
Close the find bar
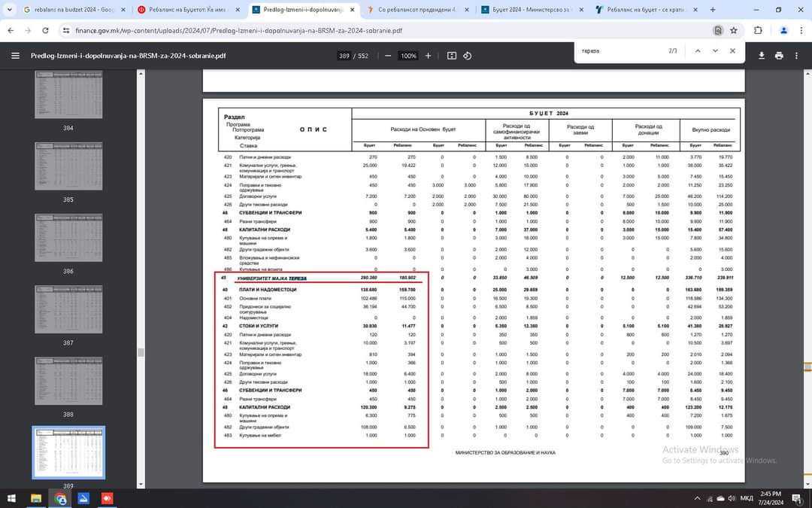(733, 51)
